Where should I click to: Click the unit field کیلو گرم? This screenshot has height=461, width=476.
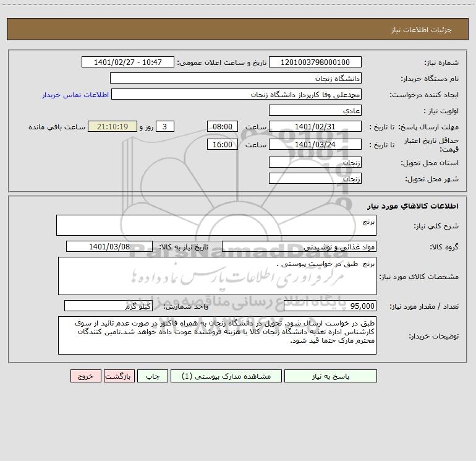tap(108, 306)
